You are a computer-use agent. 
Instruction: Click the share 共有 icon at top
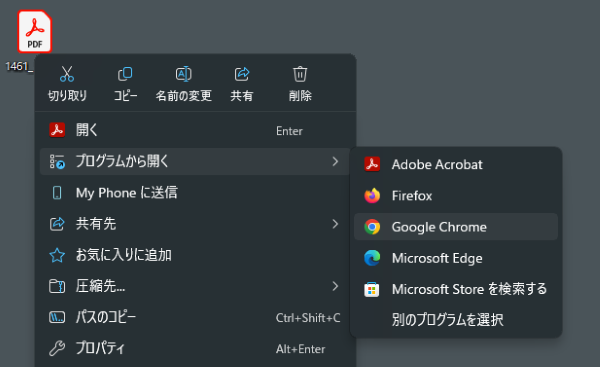(241, 74)
